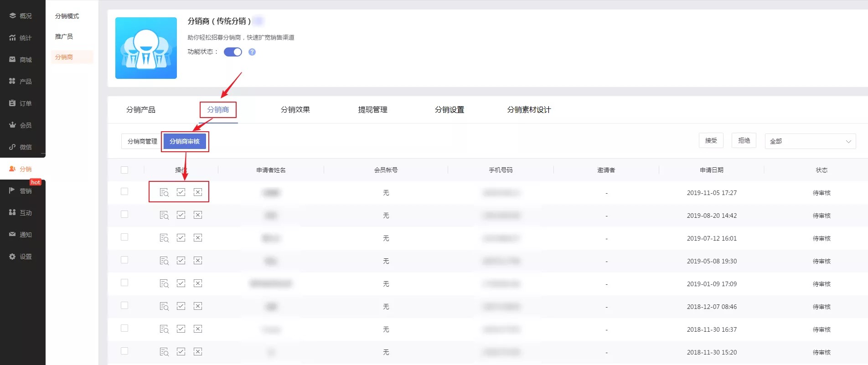Approve the 2019-05-08 19:30 application

tap(181, 260)
